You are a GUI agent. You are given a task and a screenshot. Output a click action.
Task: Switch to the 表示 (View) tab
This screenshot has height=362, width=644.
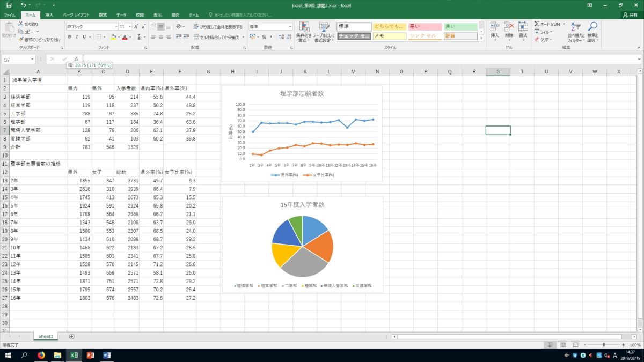pos(157,16)
